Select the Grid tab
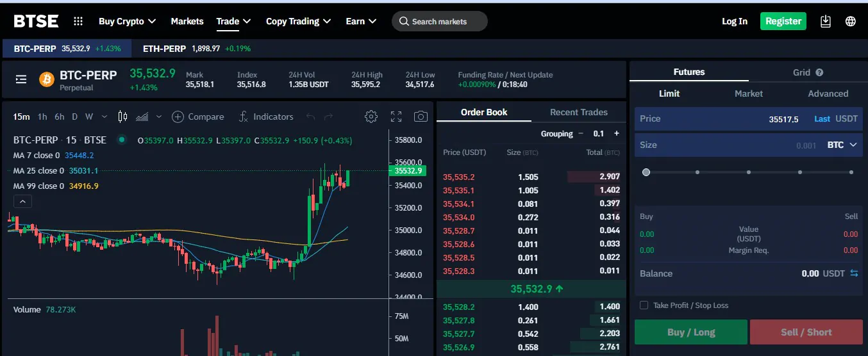This screenshot has width=868, height=356. [802, 72]
